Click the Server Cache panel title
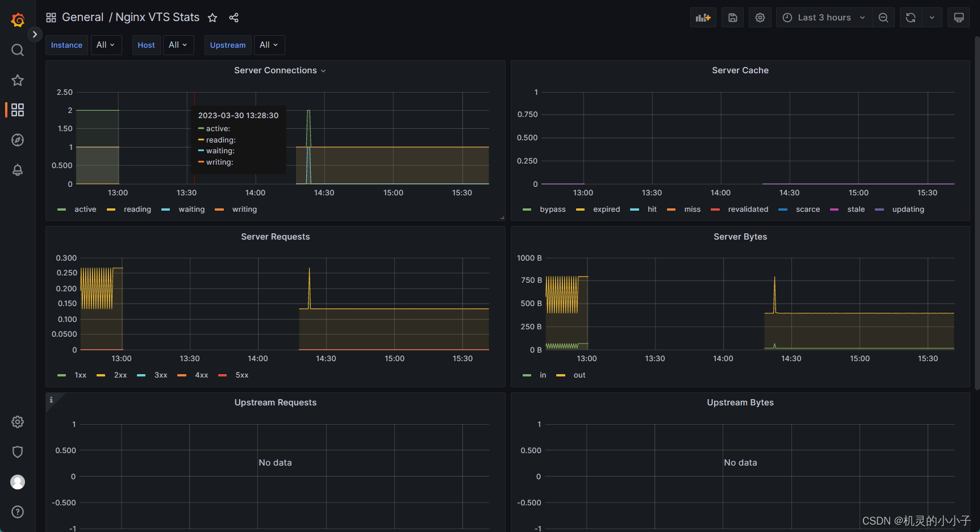 click(x=740, y=70)
